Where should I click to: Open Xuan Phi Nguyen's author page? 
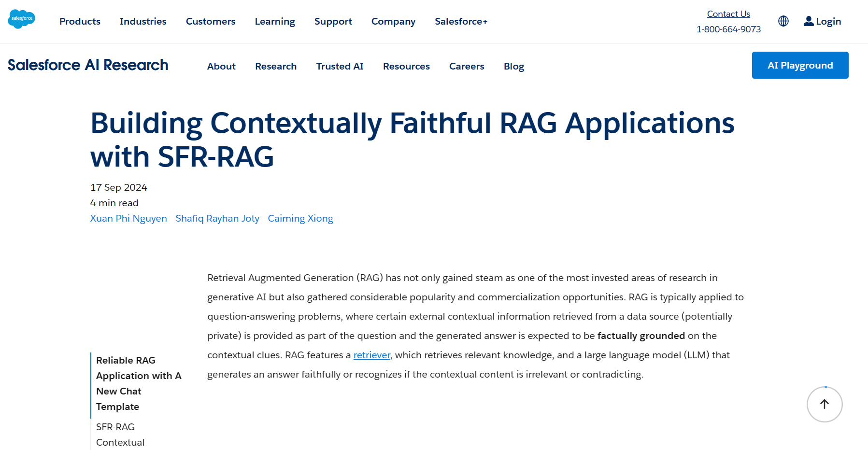(x=128, y=218)
